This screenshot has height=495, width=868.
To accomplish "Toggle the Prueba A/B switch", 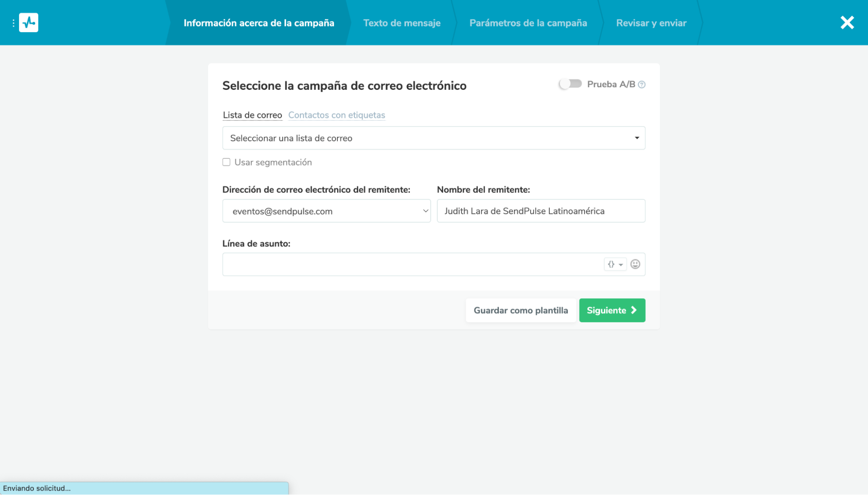I will coord(570,84).
